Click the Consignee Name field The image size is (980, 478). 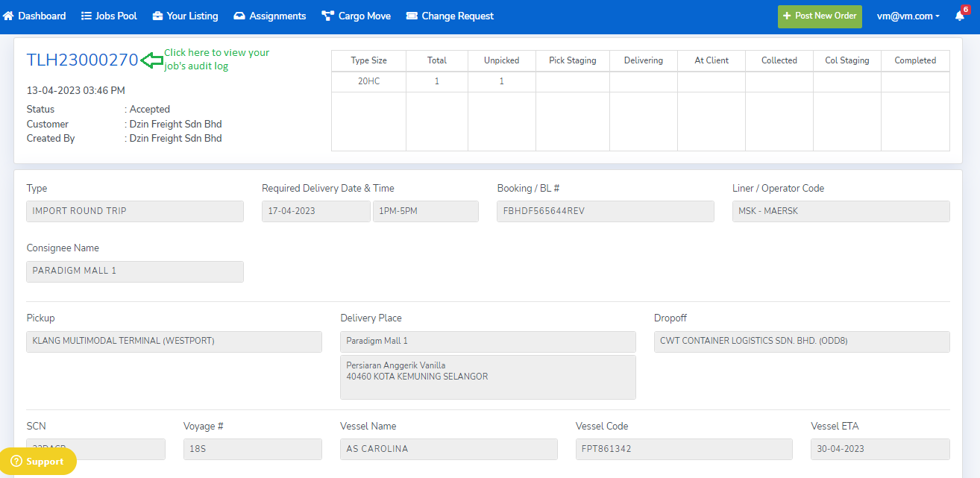135,271
